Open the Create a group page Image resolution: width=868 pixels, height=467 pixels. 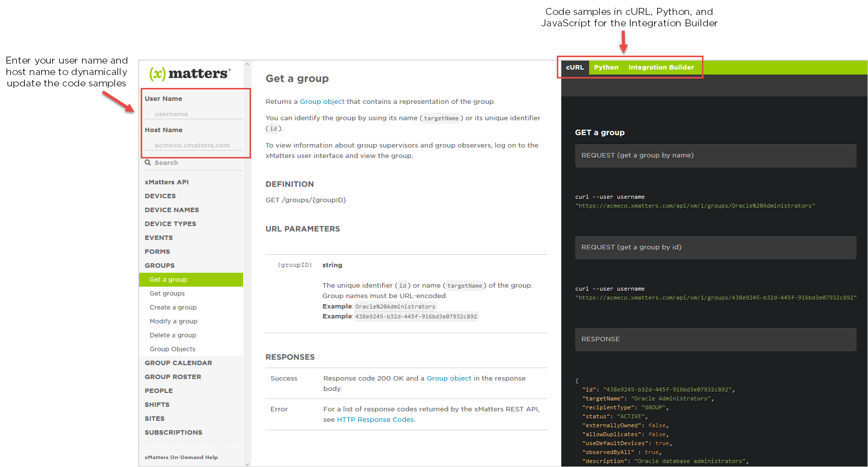click(173, 308)
